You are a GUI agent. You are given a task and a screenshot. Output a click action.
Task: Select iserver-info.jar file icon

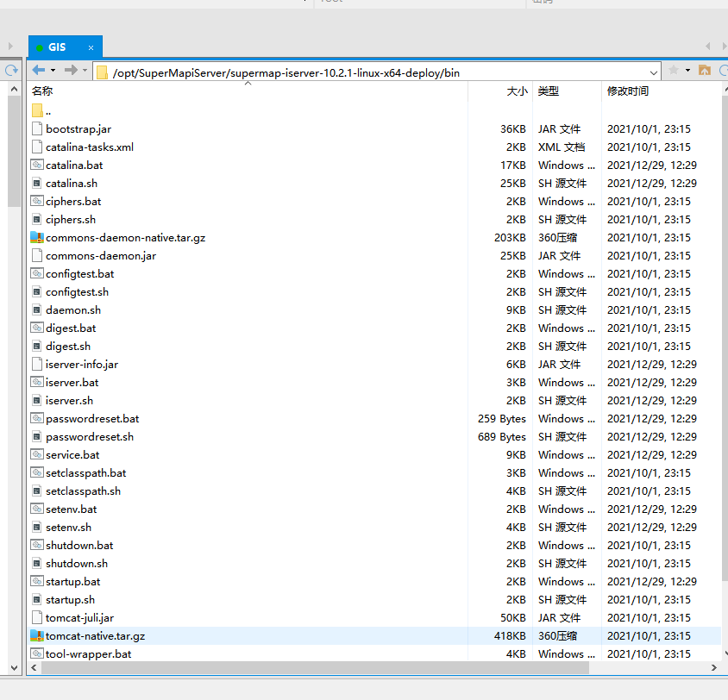pyautogui.click(x=37, y=364)
